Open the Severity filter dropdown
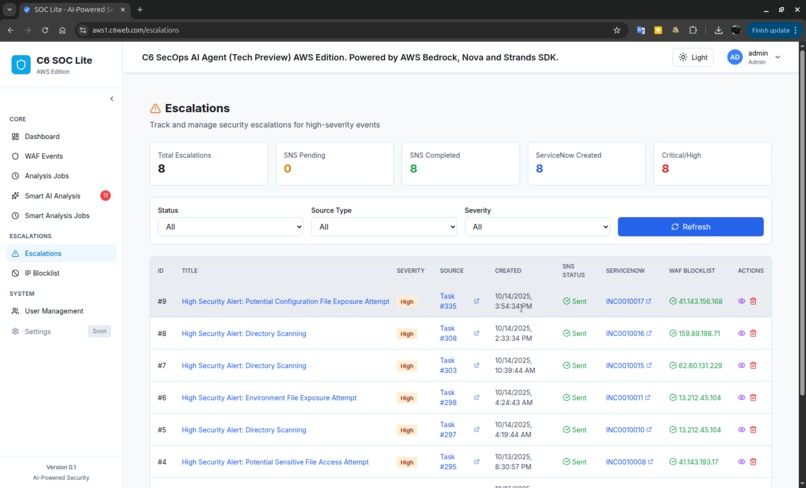The width and height of the screenshot is (806, 488). pos(537,227)
